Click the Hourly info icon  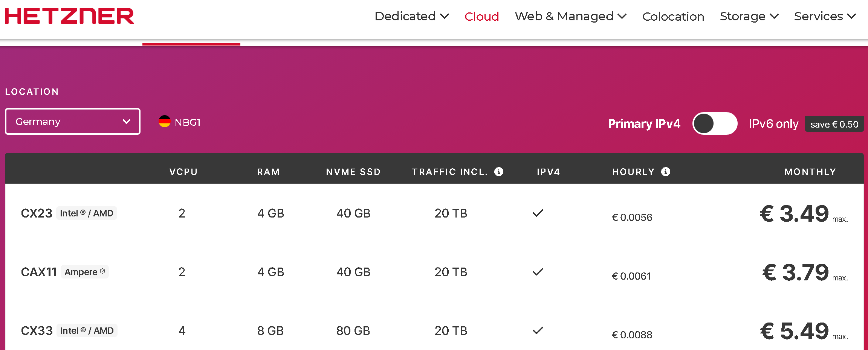(666, 172)
